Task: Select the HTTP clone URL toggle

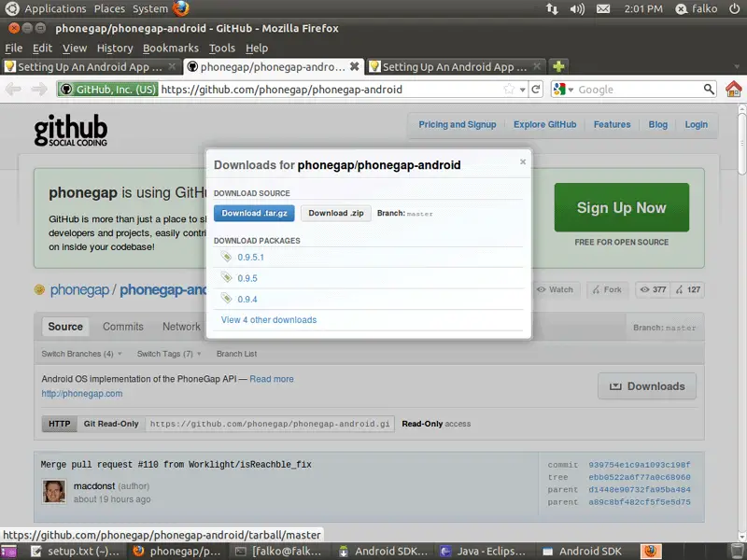Action: pyautogui.click(x=60, y=424)
